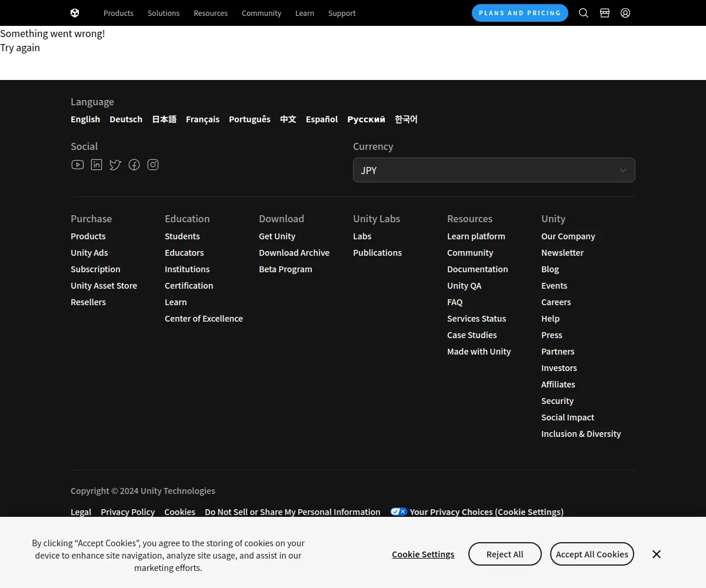The width and height of the screenshot is (706, 588).
Task: Visit Unity's Facebook social icon
Action: click(x=134, y=165)
